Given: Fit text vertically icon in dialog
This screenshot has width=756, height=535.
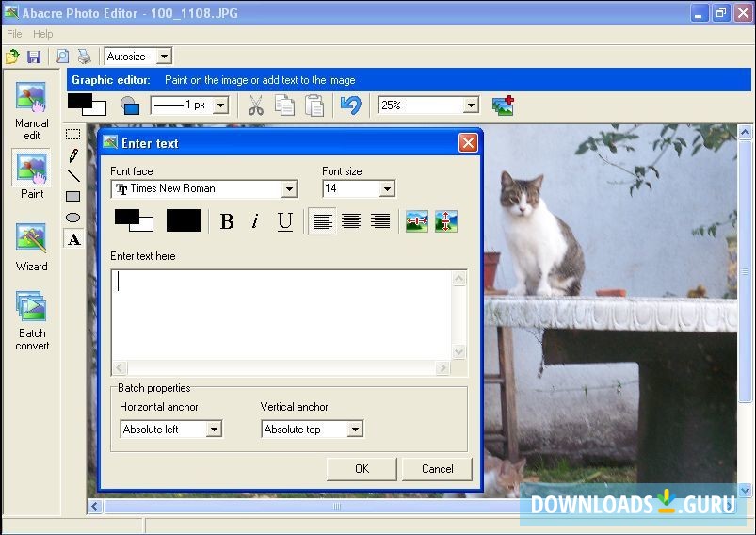Looking at the screenshot, I should click(x=446, y=221).
